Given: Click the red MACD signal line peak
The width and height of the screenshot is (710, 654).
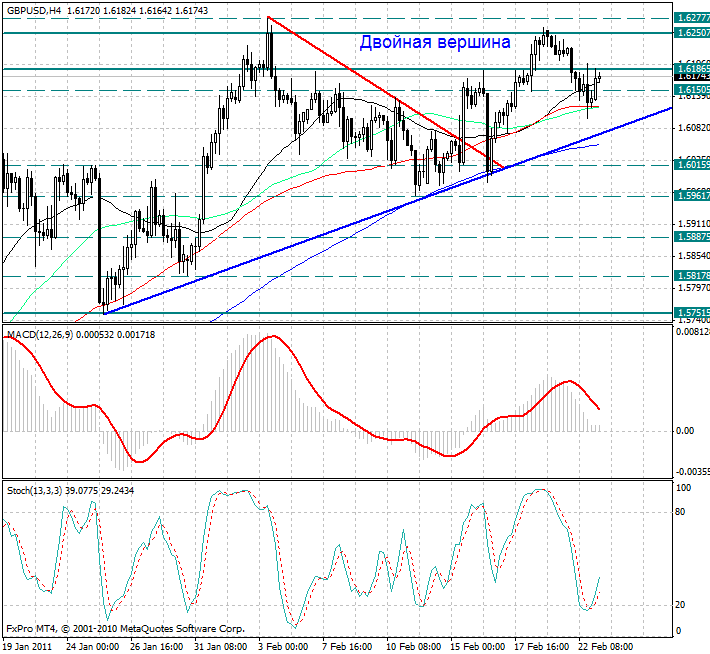Looking at the screenshot, I should (x=273, y=336).
